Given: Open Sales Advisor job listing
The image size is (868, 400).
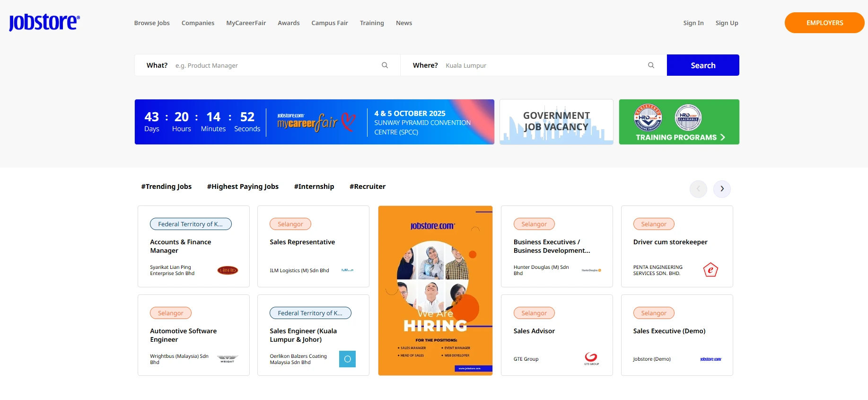Looking at the screenshot, I should (x=534, y=331).
